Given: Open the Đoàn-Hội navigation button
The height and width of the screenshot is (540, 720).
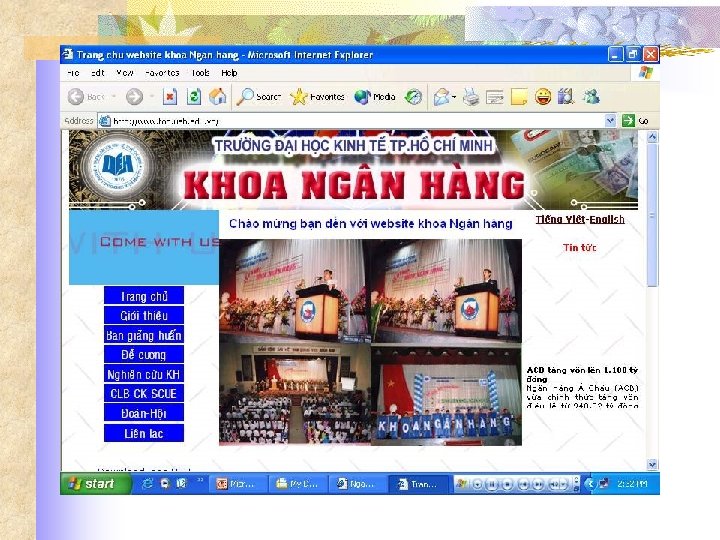Looking at the screenshot, I should pos(144,413).
